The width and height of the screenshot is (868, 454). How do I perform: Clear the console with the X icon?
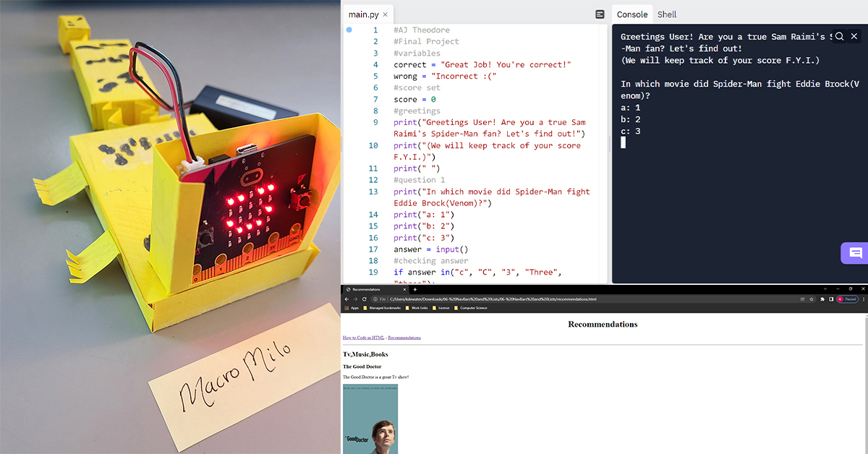click(x=854, y=36)
